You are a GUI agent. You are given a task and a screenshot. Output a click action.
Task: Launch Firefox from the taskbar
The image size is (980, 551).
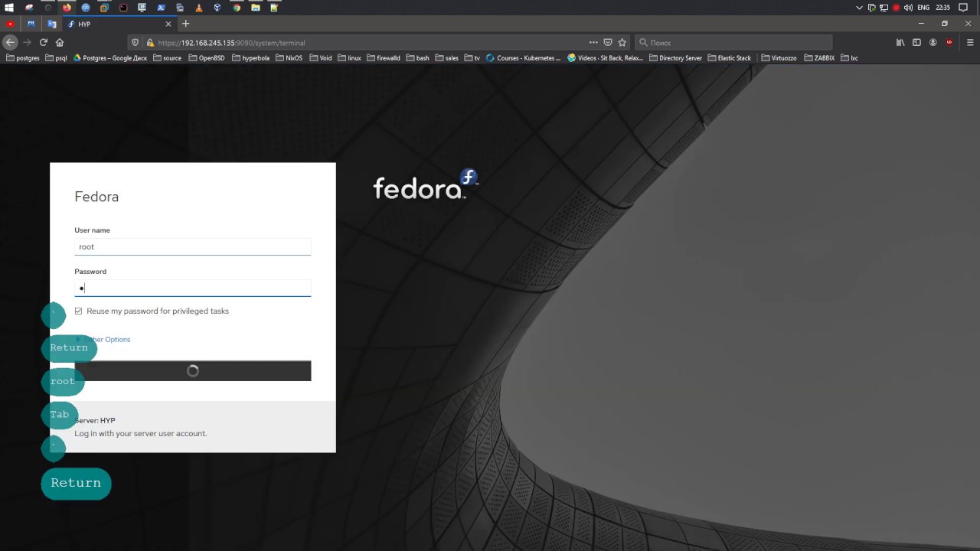[67, 8]
